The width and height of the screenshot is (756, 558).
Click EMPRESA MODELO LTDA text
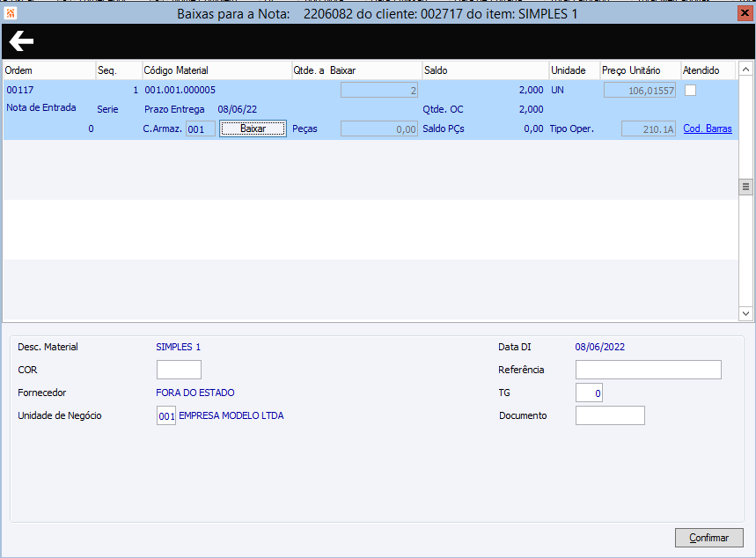(x=231, y=415)
